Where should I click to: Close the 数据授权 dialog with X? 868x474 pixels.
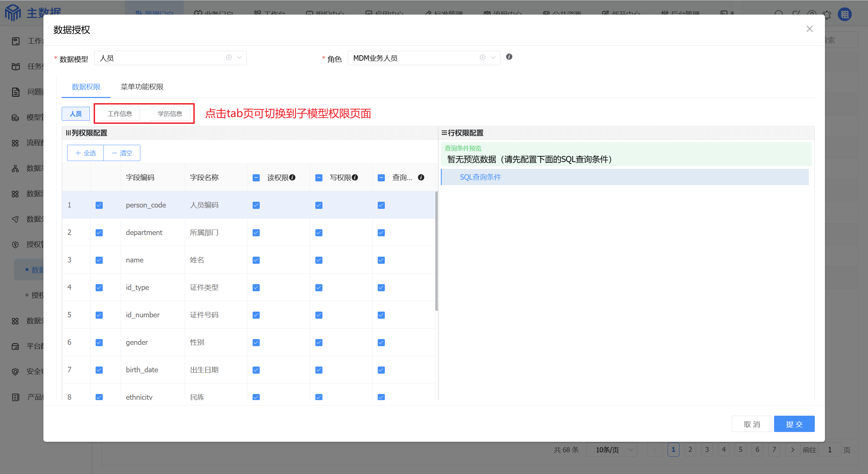tap(809, 29)
